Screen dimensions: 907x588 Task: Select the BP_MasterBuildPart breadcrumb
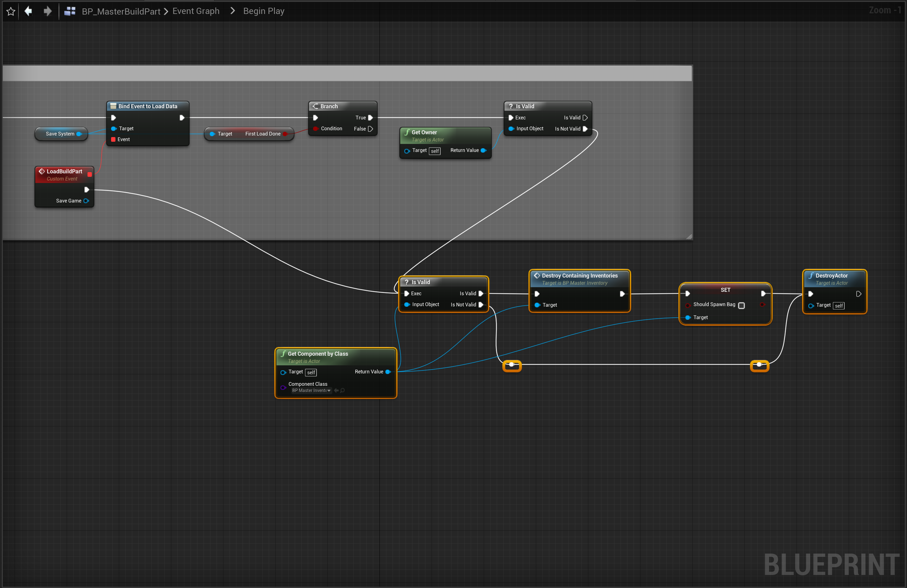[121, 11]
